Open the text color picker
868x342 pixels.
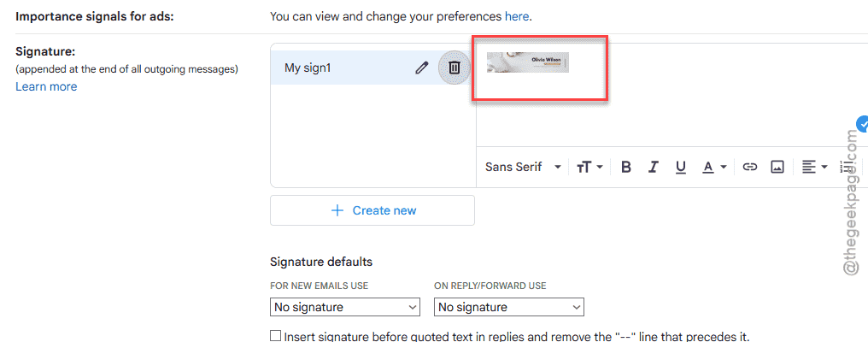[714, 167]
